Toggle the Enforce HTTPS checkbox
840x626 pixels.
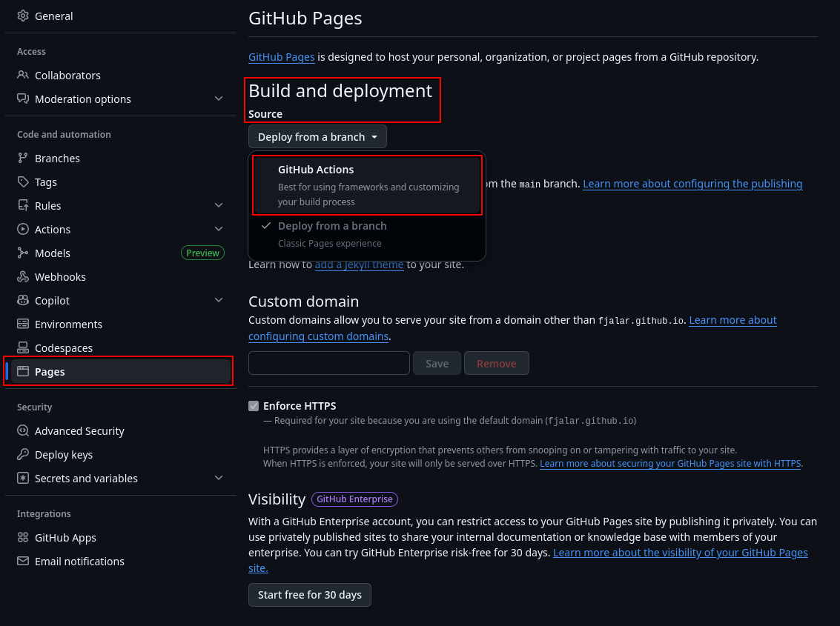coord(254,406)
